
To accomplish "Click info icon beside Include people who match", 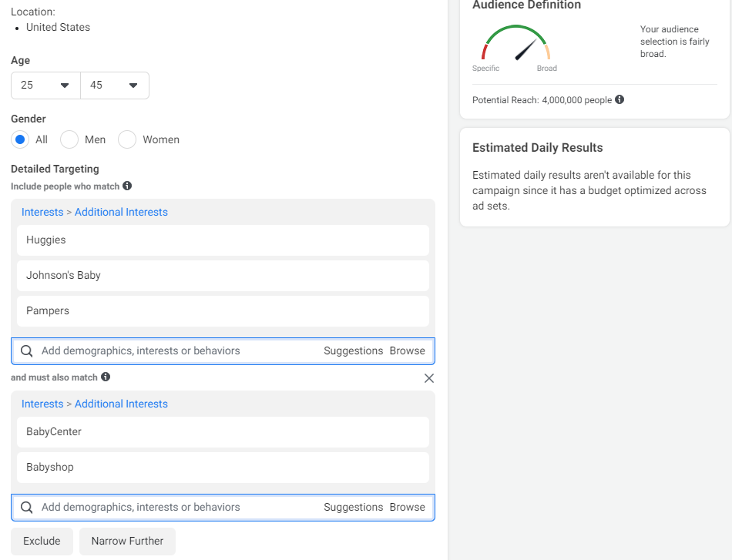I will point(127,186).
